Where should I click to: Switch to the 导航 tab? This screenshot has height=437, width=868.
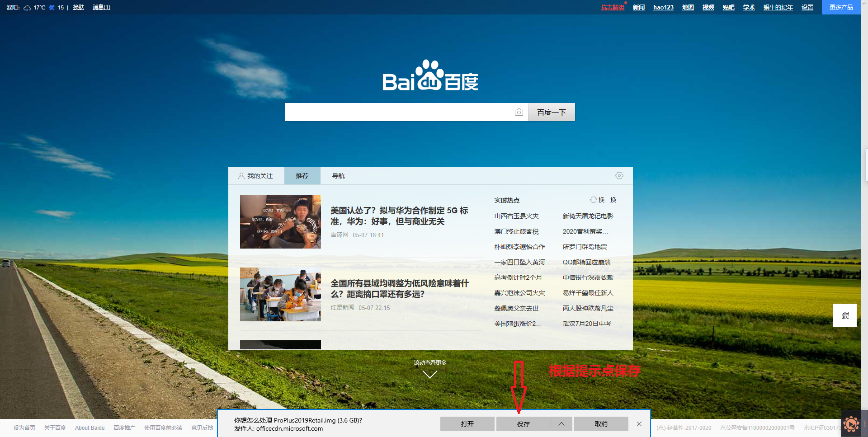(x=339, y=176)
